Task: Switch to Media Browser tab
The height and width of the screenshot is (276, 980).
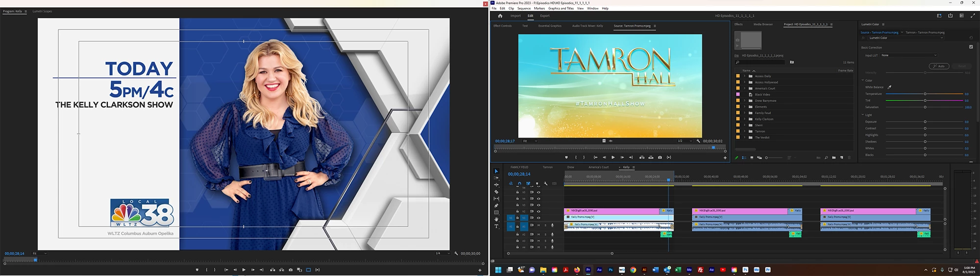Action: coord(763,24)
